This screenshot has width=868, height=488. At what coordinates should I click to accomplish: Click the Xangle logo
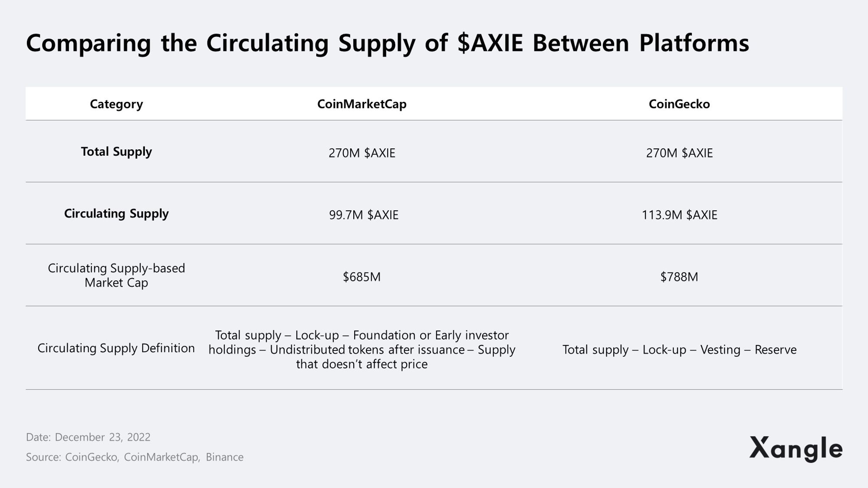click(795, 449)
